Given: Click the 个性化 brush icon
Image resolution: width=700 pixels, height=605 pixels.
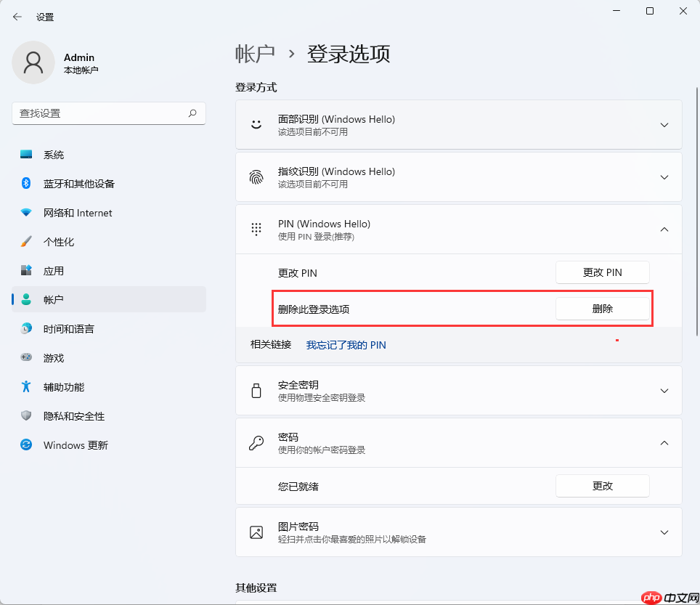Looking at the screenshot, I should pyautogui.click(x=26, y=241).
